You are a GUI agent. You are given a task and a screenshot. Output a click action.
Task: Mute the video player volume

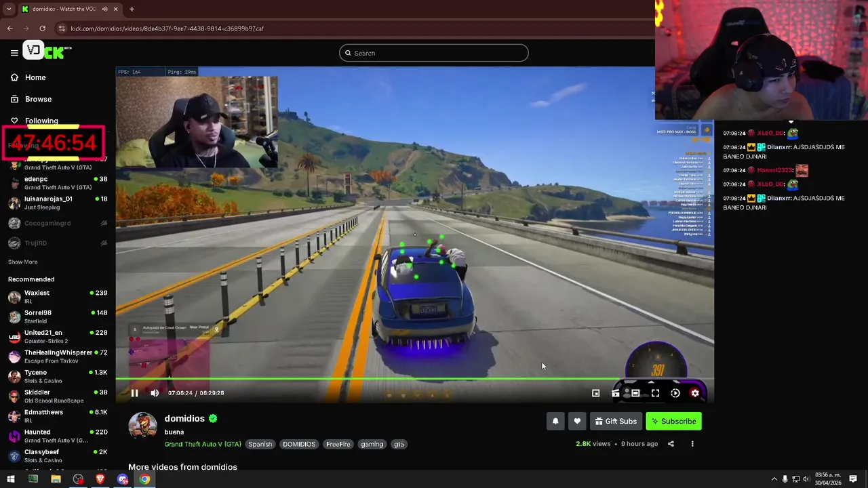tap(155, 393)
